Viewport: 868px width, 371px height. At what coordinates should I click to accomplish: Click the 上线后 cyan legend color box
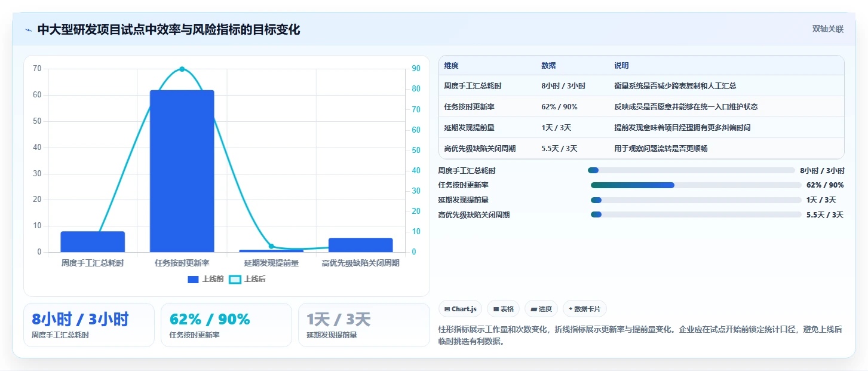click(x=235, y=279)
